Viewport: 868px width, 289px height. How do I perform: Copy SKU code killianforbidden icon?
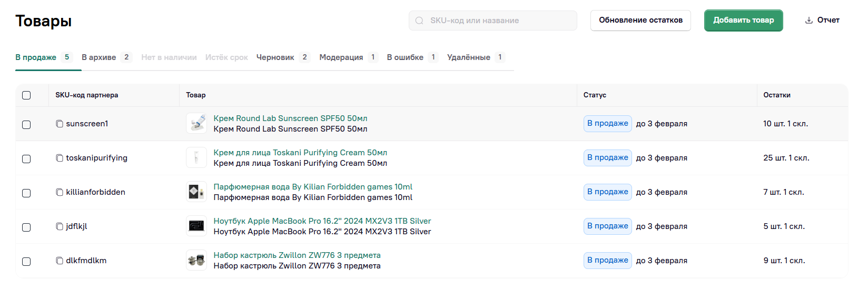coord(60,192)
